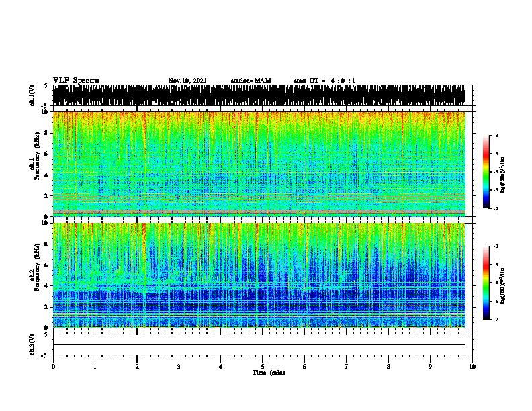Click the log(PSD) label beside ch.1 colorbar
The height and width of the screenshot is (411, 532).
pyautogui.click(x=503, y=175)
